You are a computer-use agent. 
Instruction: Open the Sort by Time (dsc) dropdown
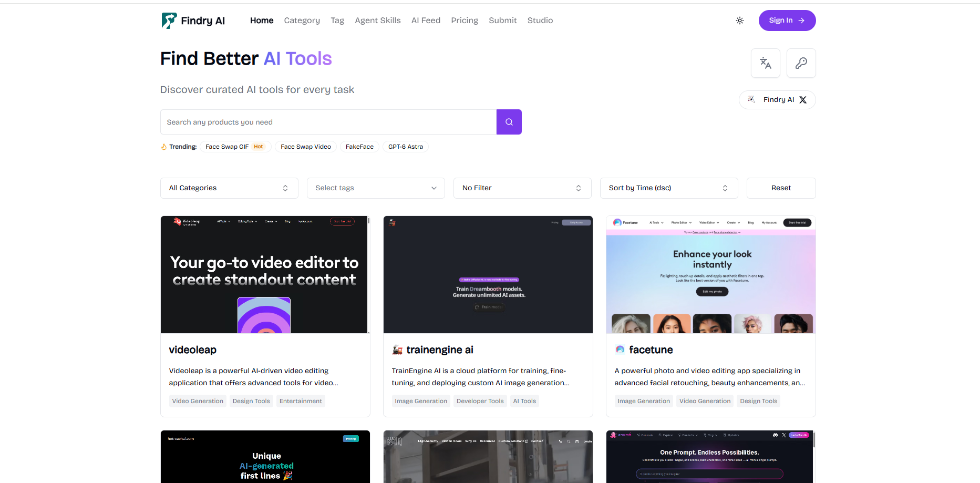pos(669,188)
